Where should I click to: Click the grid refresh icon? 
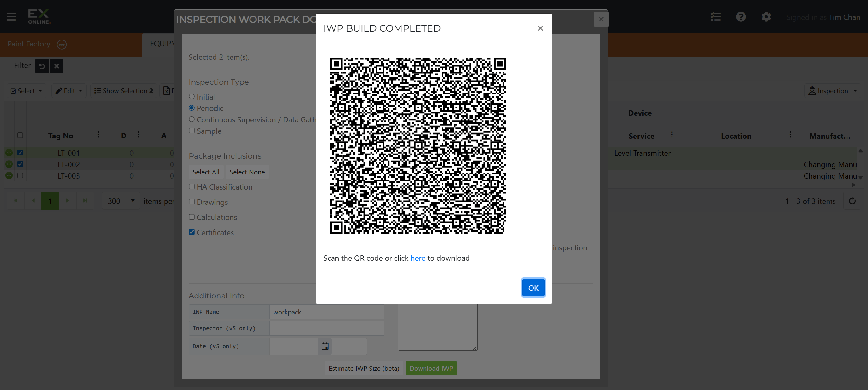point(852,201)
